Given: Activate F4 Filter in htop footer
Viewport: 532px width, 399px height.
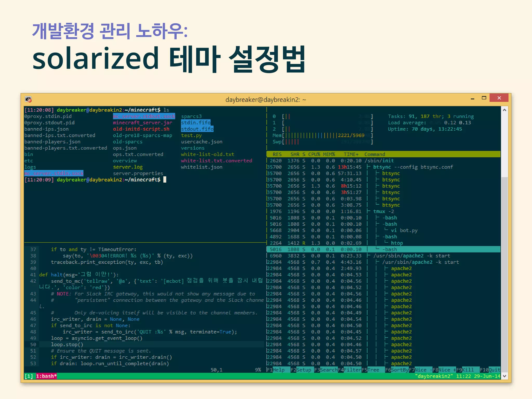Looking at the screenshot, I should (x=349, y=370).
